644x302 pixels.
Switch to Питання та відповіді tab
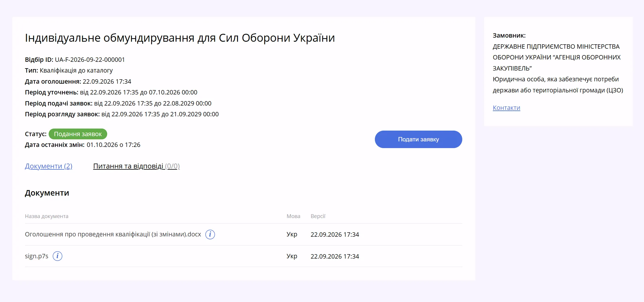(x=136, y=166)
